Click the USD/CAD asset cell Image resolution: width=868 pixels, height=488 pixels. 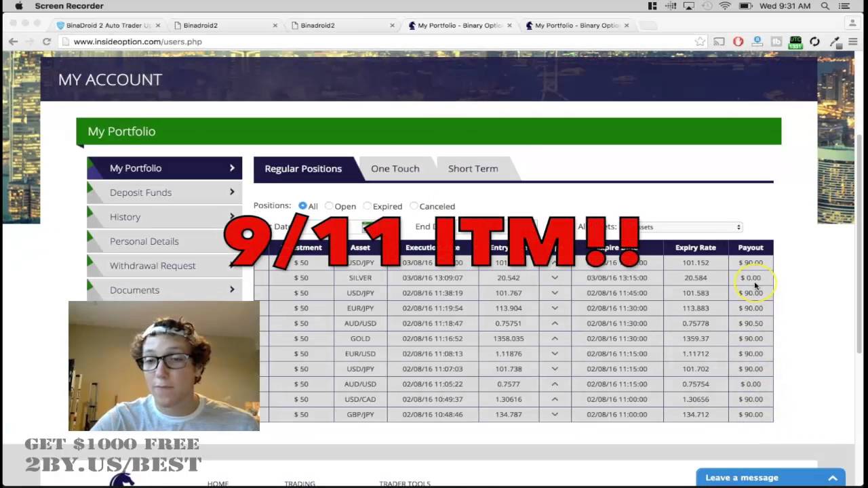coord(360,399)
